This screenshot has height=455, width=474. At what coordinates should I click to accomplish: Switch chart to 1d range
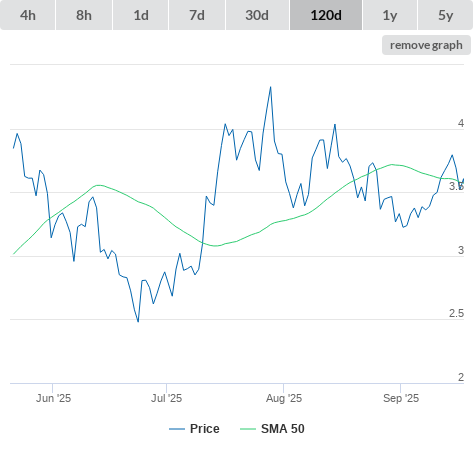141,15
